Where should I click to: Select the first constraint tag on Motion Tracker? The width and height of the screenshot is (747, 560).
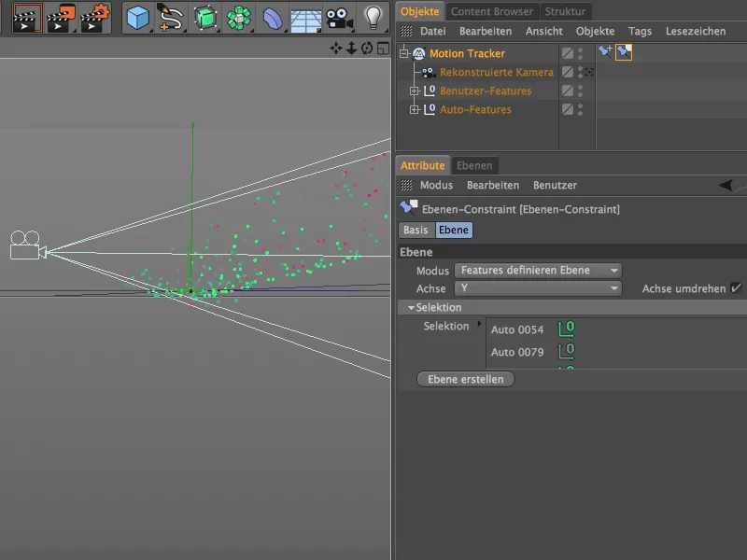click(x=605, y=51)
